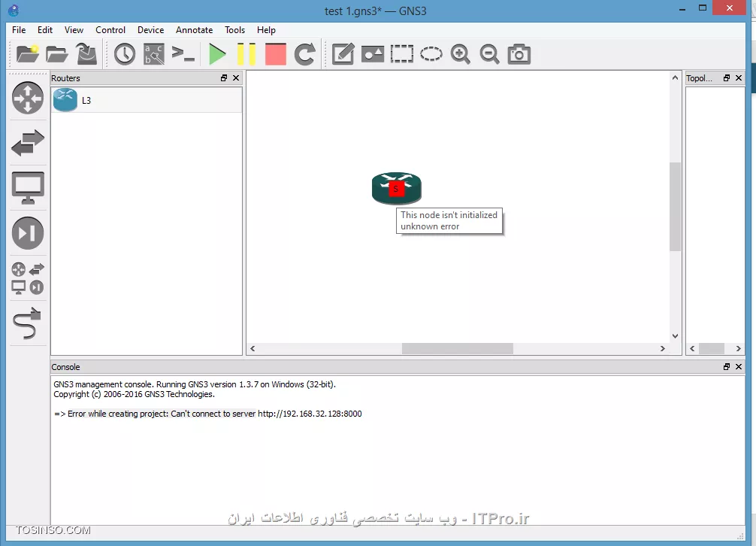Click the New blank project icon
Screen dimensions: 756x546
[x=28, y=54]
